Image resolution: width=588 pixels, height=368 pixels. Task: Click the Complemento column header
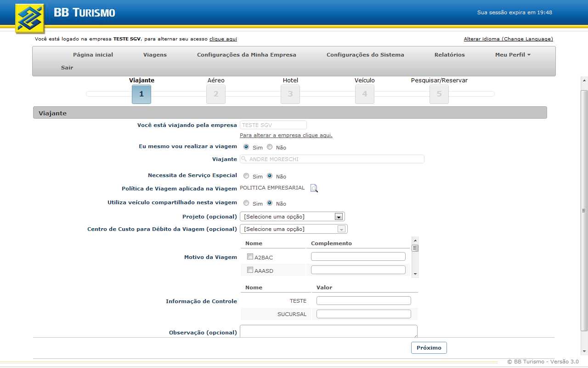[x=331, y=243]
